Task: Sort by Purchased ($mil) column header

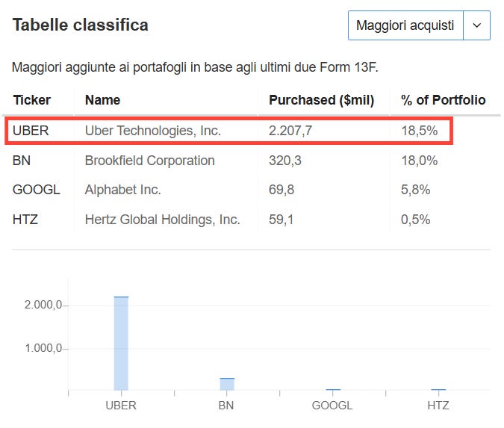Action: tap(321, 100)
